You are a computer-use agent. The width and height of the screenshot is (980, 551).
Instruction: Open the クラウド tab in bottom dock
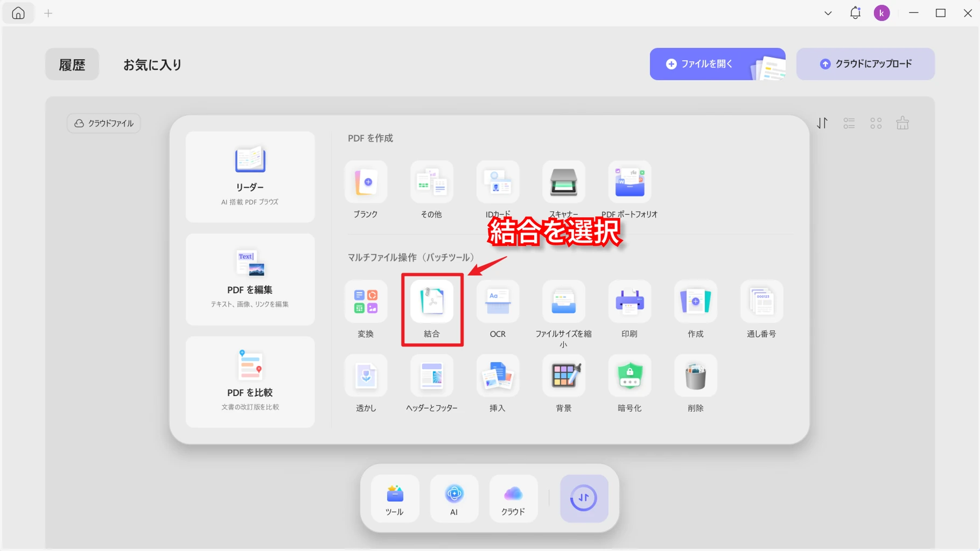click(x=513, y=498)
